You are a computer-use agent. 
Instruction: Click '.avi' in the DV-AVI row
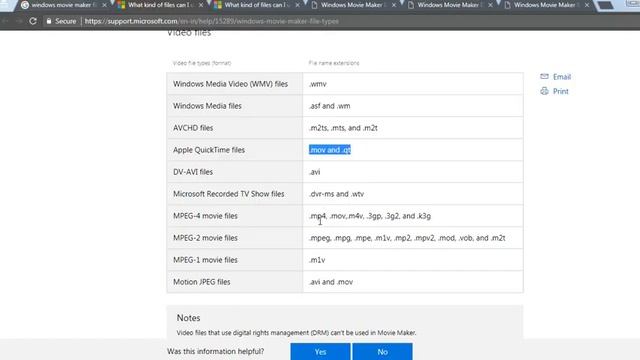(x=315, y=172)
